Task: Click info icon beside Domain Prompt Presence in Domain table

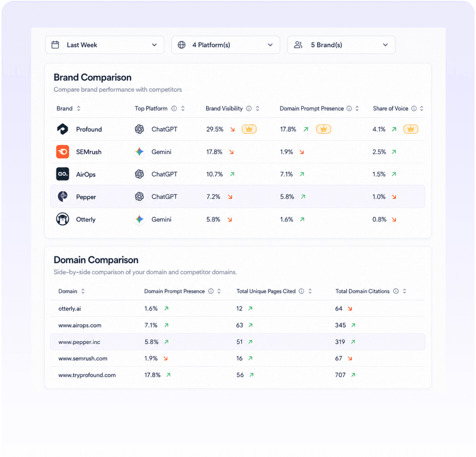Action: click(211, 291)
